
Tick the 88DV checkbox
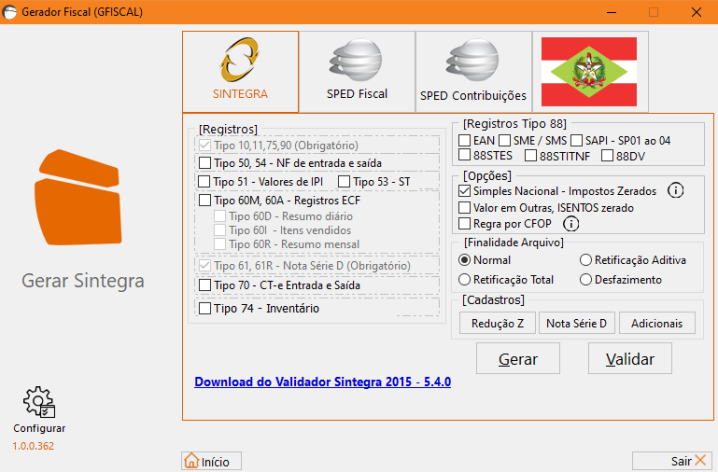[607, 156]
